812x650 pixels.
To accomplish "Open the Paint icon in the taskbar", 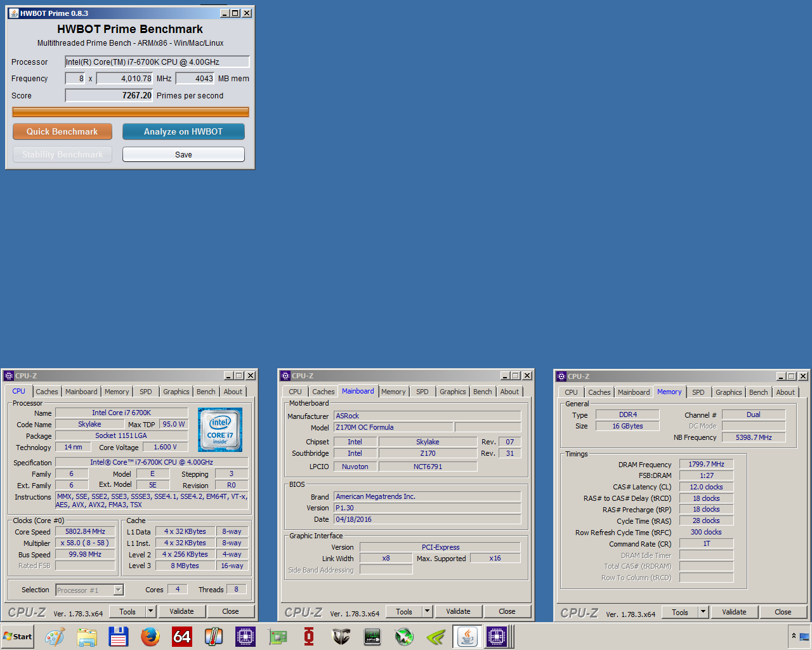I will [55, 636].
